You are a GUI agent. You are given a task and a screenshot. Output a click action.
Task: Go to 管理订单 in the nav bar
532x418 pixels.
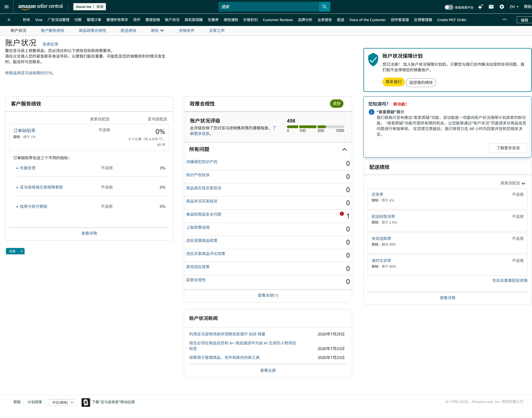[94, 20]
